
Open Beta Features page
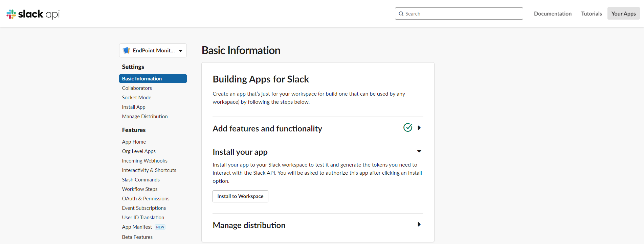pyautogui.click(x=137, y=237)
